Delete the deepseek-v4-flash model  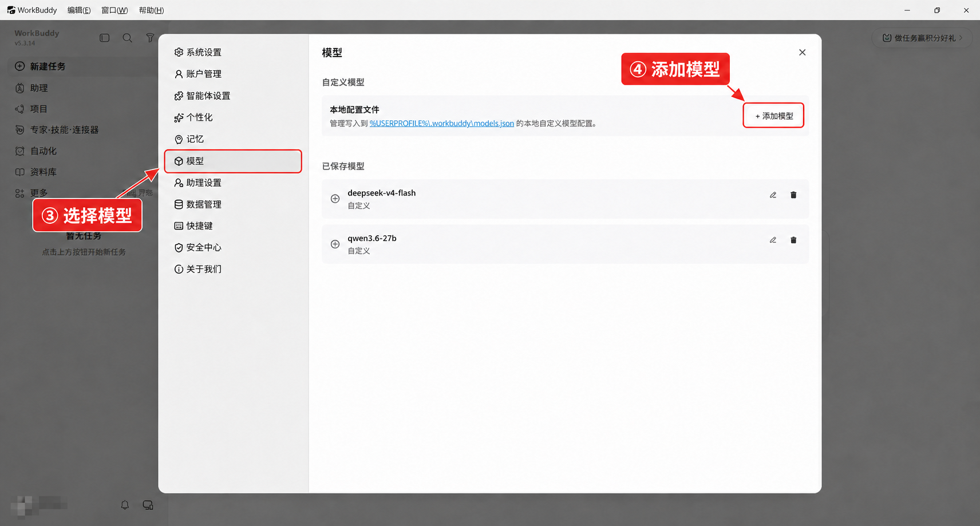coord(793,195)
